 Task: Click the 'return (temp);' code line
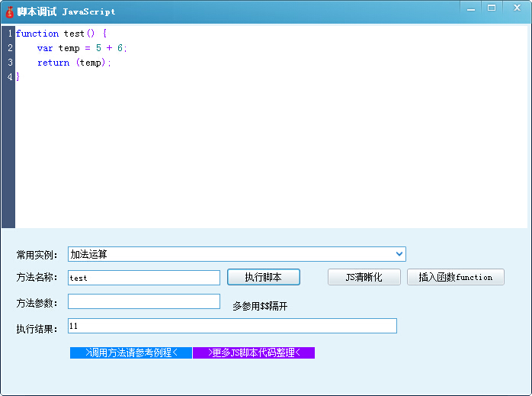point(74,63)
